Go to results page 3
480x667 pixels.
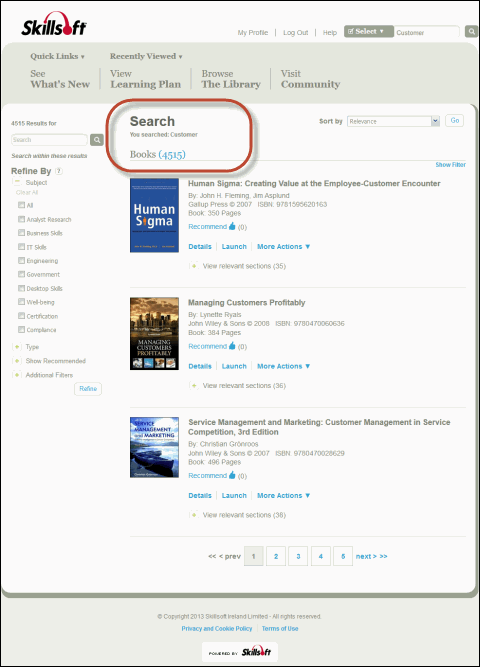298,556
